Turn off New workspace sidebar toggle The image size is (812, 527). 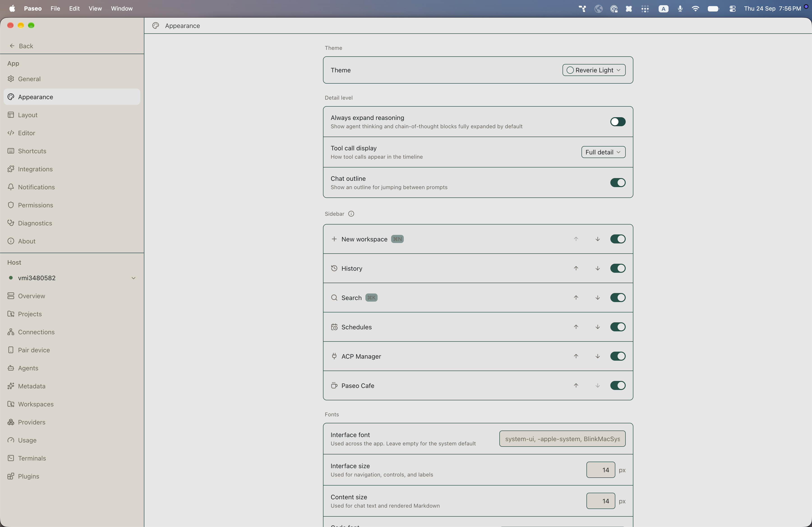pos(618,239)
